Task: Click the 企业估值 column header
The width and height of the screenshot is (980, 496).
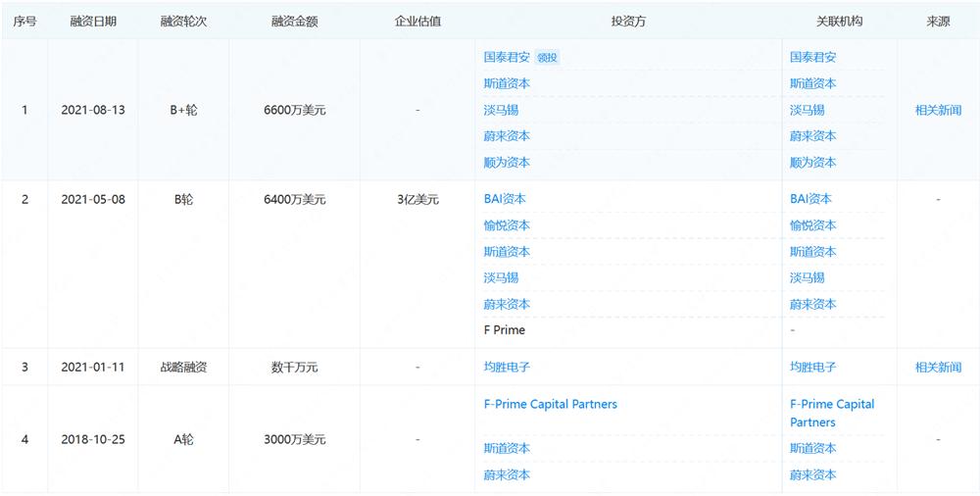Action: pos(417,22)
